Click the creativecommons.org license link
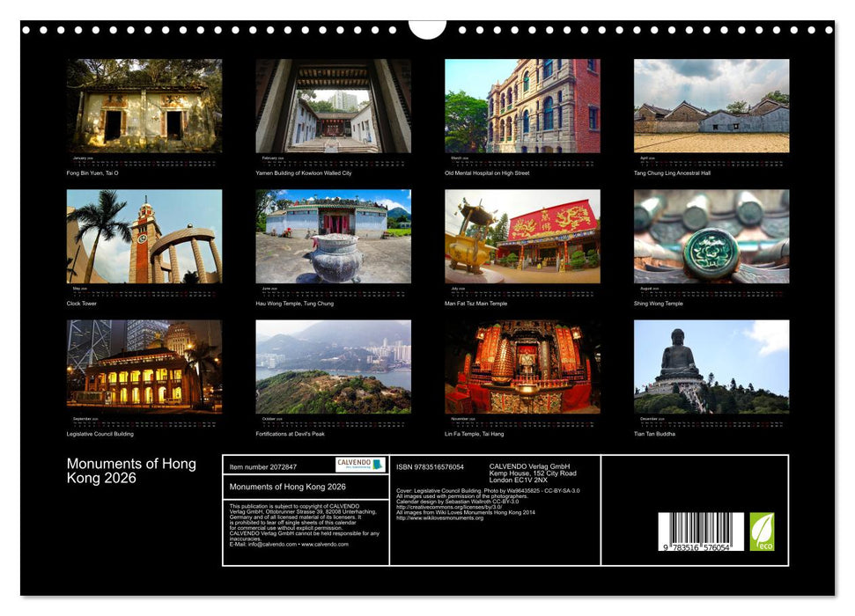Screen dimensions: 855x616 tap(449, 507)
